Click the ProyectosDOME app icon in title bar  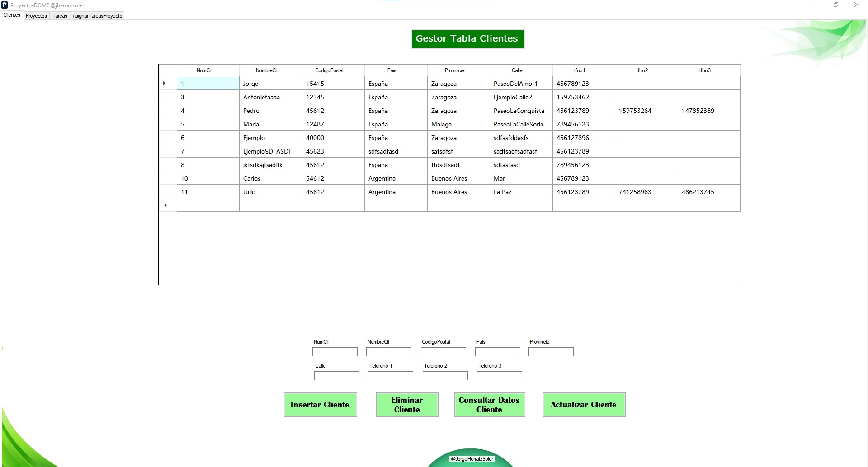(5, 5)
